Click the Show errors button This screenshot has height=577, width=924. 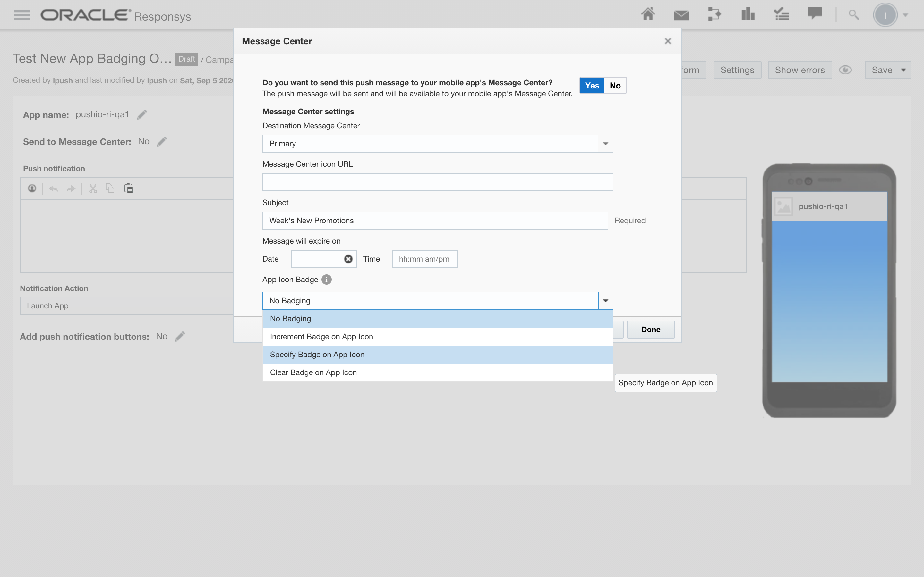point(800,70)
